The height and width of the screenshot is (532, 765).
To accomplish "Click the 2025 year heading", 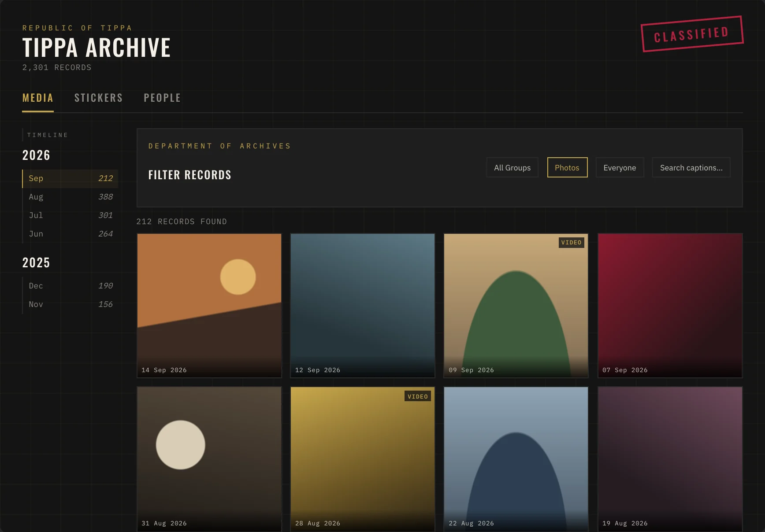I will (36, 263).
